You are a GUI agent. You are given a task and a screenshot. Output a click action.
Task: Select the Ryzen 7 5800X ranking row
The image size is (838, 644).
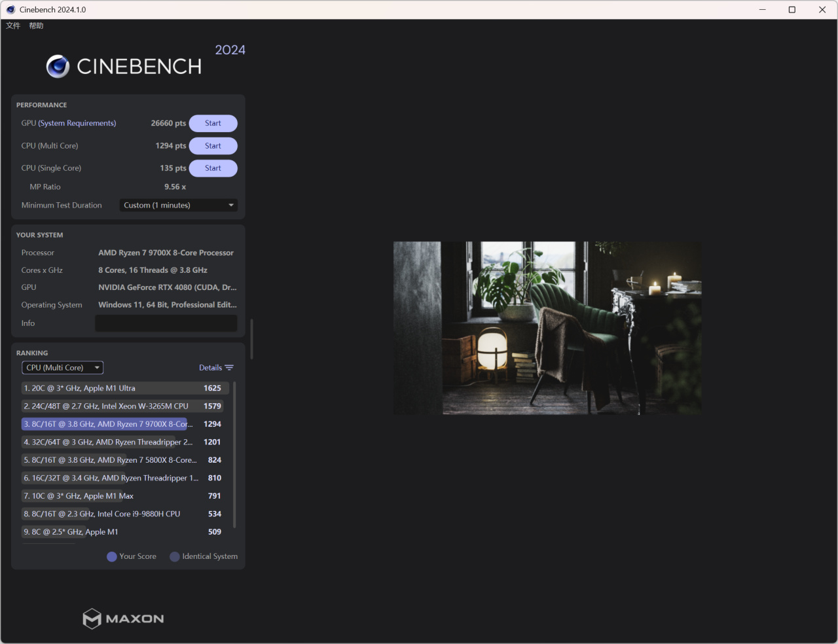pos(125,460)
